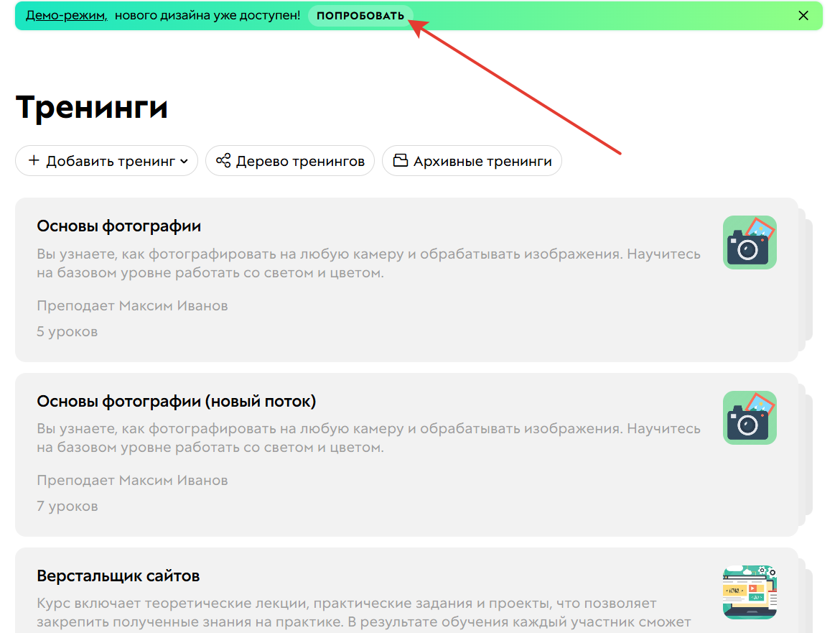This screenshot has width=840, height=633.
Task: Click the tree share icon
Action: (223, 160)
